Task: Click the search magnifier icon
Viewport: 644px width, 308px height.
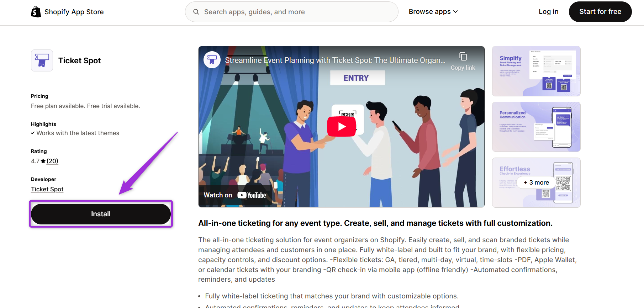Action: tap(196, 12)
